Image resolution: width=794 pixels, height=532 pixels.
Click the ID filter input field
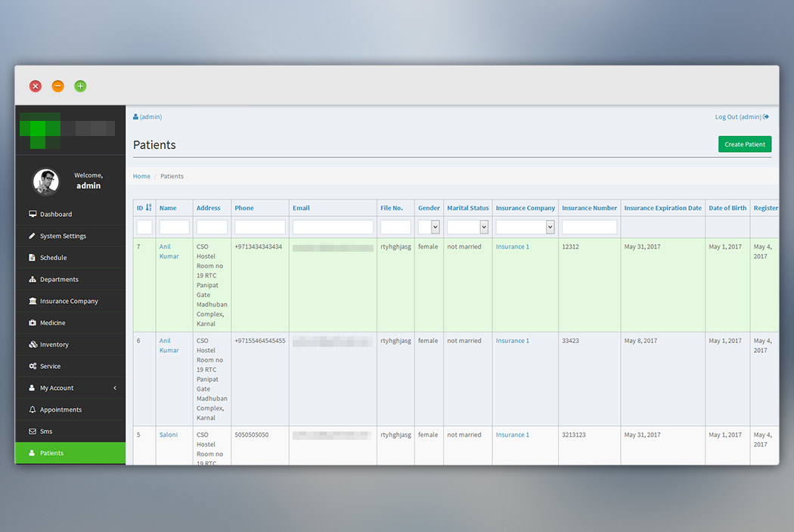[x=144, y=227]
